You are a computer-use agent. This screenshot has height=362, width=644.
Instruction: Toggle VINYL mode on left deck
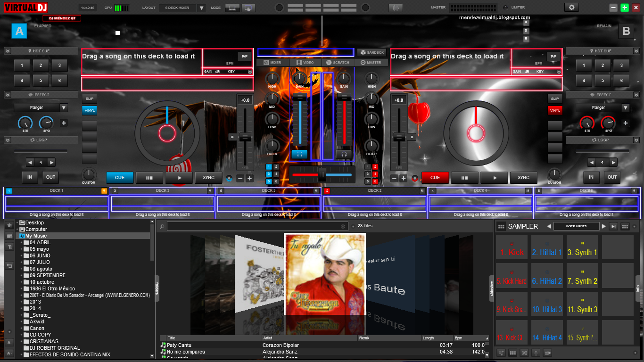[x=90, y=110]
